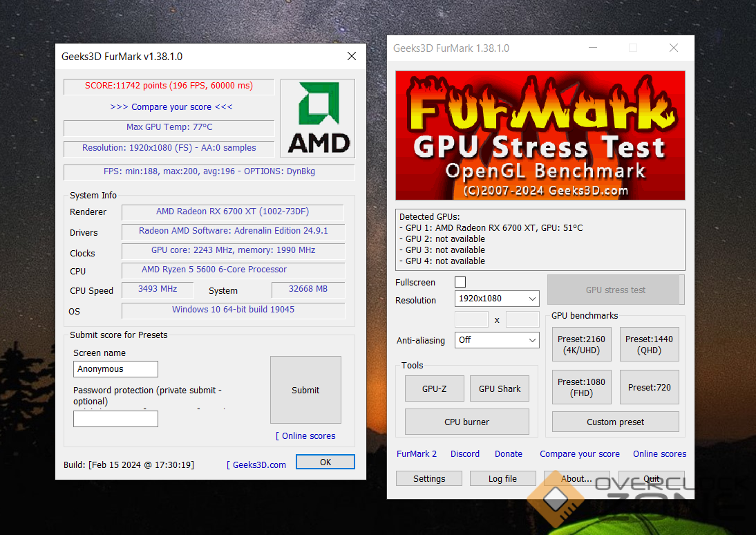The image size is (756, 535).
Task: Start the CPU burner
Action: click(x=466, y=422)
